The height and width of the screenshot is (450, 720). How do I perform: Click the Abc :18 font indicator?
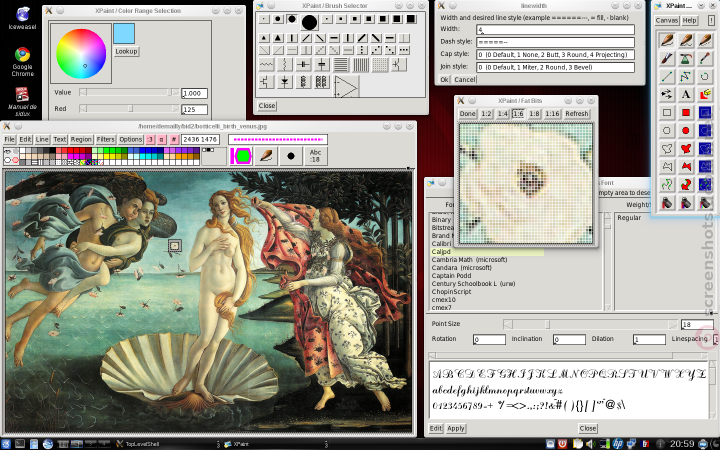(315, 156)
